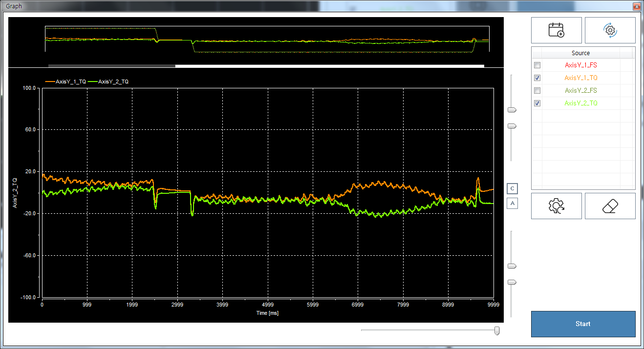Viewport: 644px width, 349px height.
Task: Click the eraser clear icon button
Action: (610, 206)
